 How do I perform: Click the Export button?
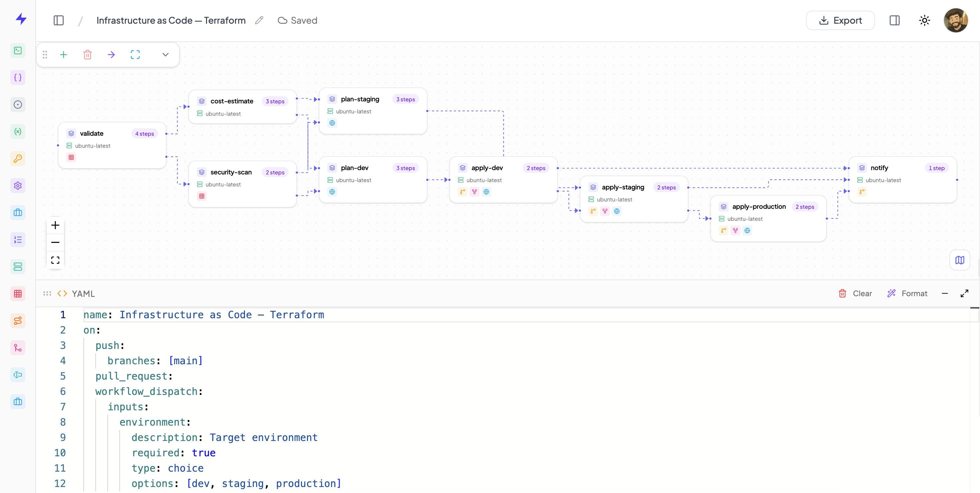(840, 21)
